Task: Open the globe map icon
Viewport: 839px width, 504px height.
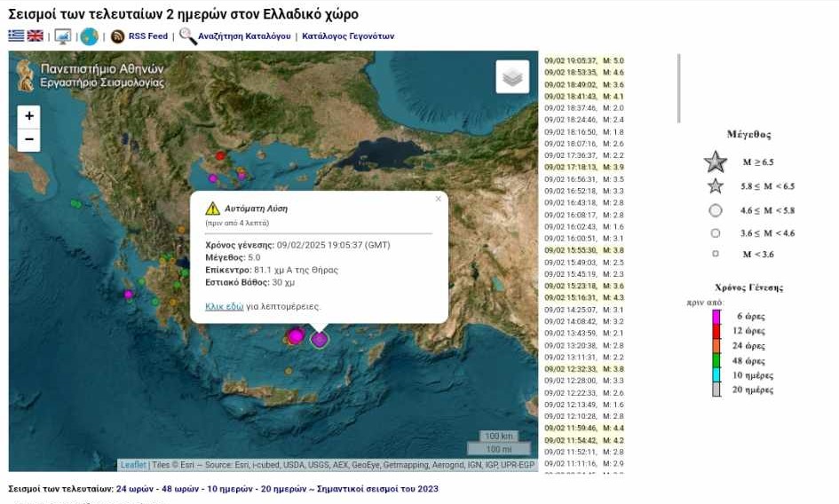Action: (90, 36)
